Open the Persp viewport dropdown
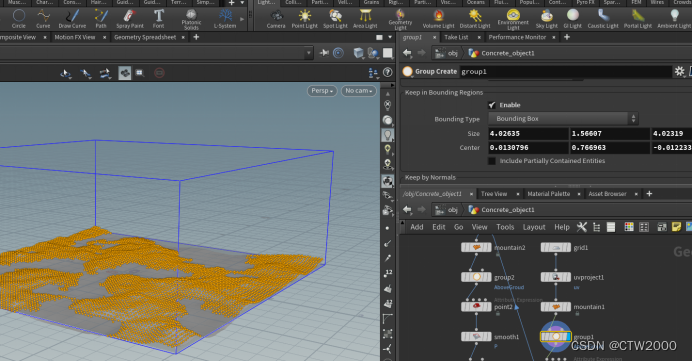Image resolution: width=693 pixels, height=361 pixels. (x=322, y=91)
